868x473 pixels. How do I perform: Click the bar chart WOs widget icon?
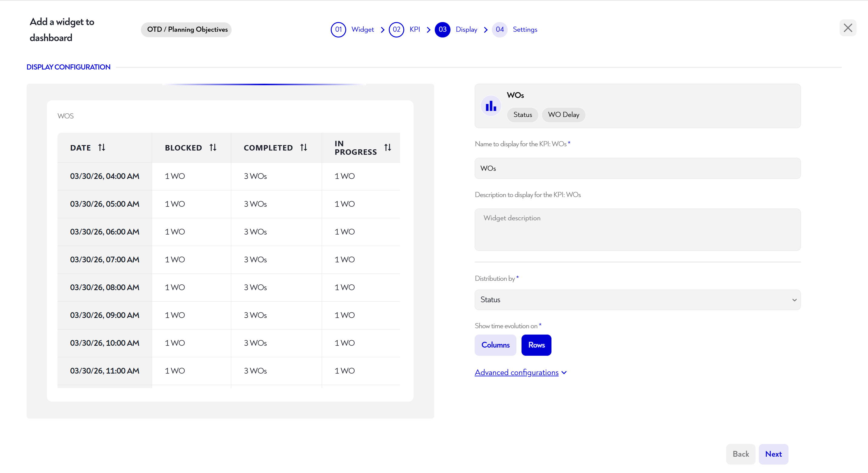coord(491,106)
